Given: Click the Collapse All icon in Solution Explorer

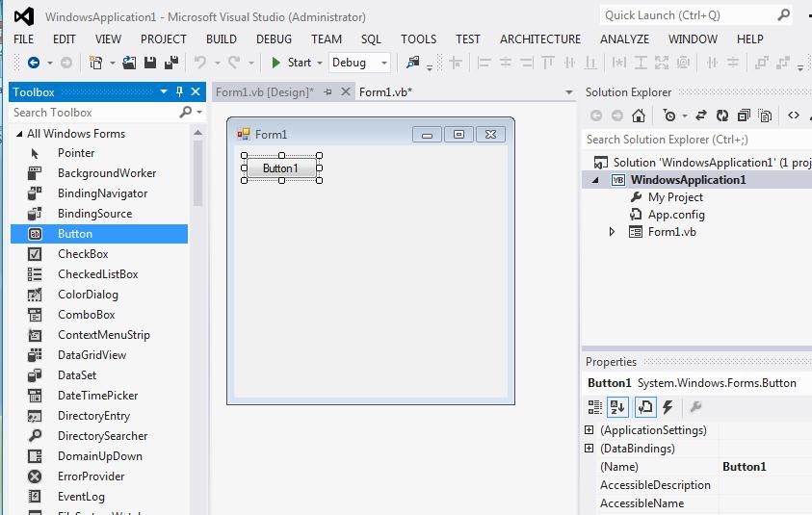Looking at the screenshot, I should 745,116.
